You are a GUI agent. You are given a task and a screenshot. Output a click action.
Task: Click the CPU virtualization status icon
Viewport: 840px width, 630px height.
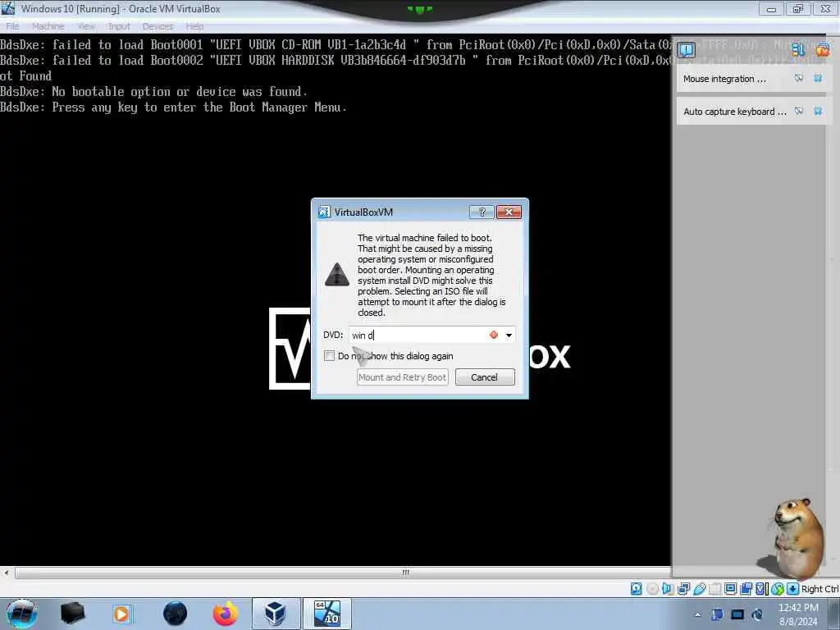pyautogui.click(x=760, y=589)
